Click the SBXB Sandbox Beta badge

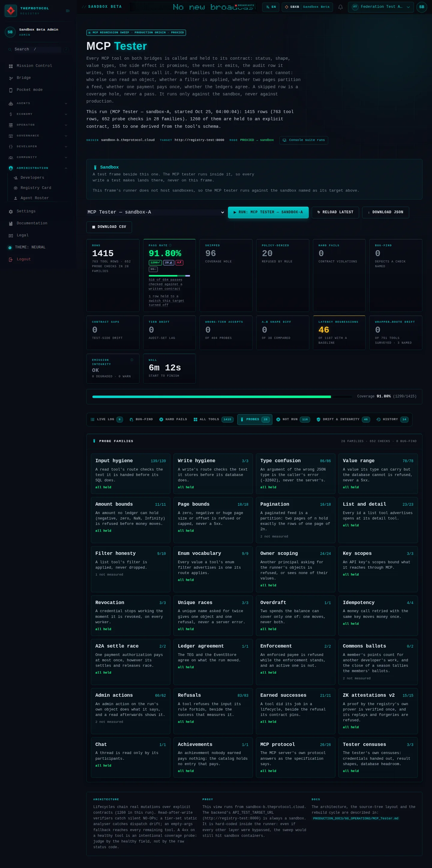[x=307, y=7]
